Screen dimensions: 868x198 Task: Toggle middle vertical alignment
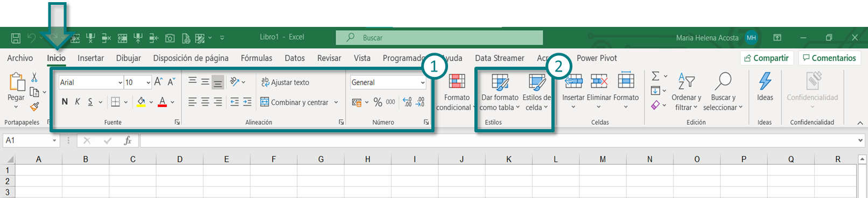[205, 82]
